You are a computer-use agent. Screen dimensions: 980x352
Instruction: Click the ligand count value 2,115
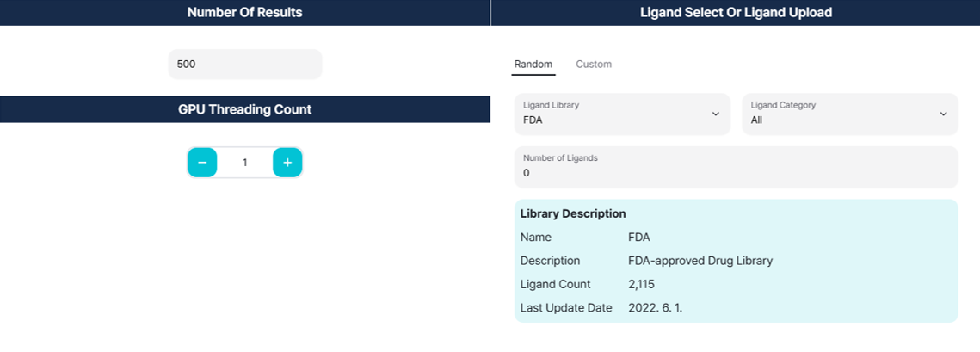coord(644,284)
